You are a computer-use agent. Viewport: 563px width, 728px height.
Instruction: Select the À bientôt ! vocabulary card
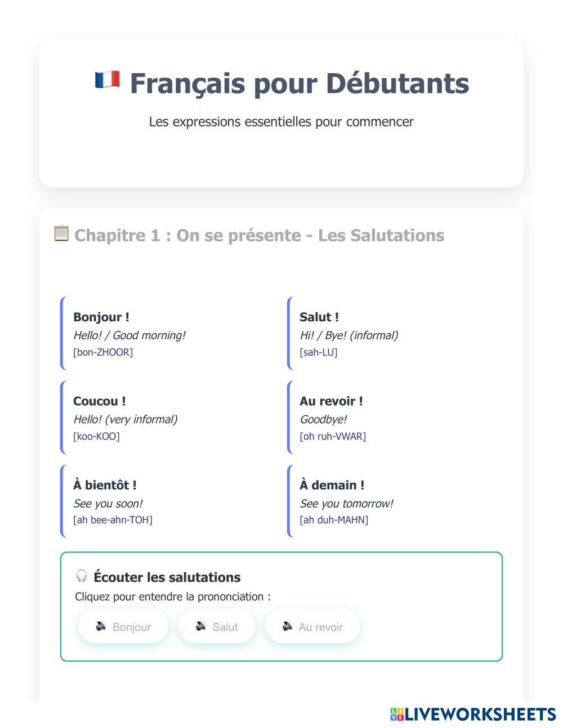click(169, 501)
